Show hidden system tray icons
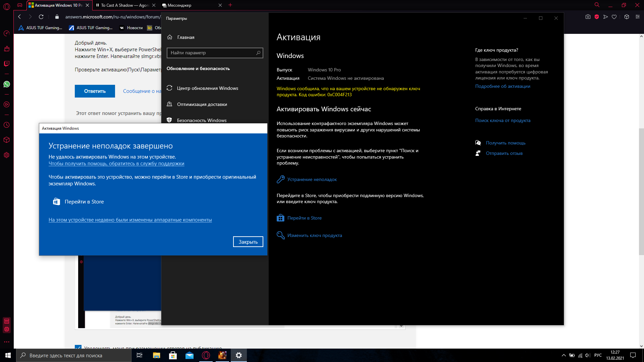 point(564,355)
